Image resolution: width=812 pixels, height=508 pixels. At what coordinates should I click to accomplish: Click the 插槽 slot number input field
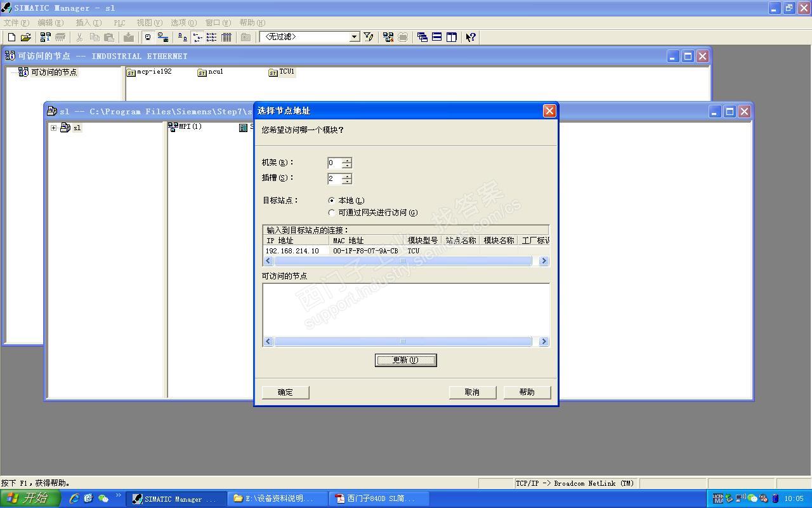tap(334, 179)
